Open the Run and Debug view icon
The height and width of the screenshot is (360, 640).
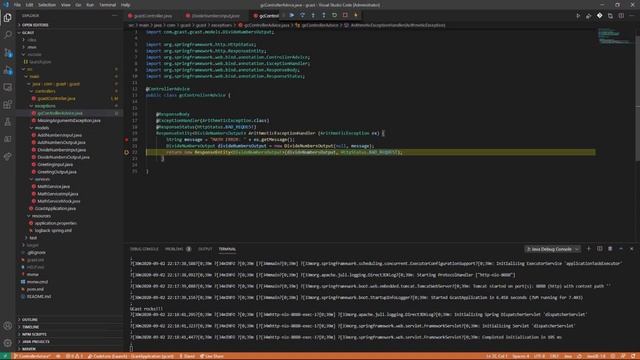coord(8,70)
